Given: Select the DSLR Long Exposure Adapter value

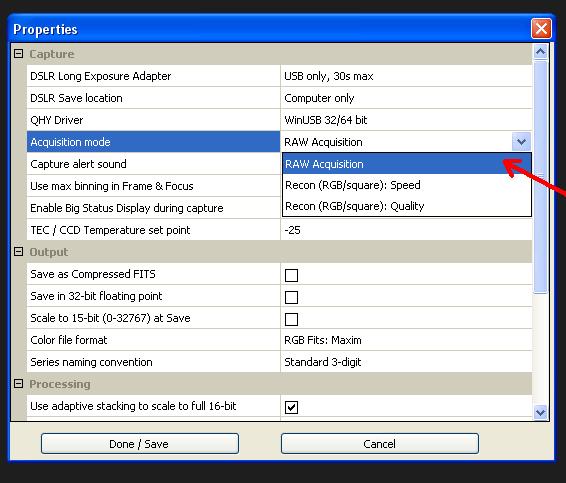Looking at the screenshot, I should click(x=406, y=76).
